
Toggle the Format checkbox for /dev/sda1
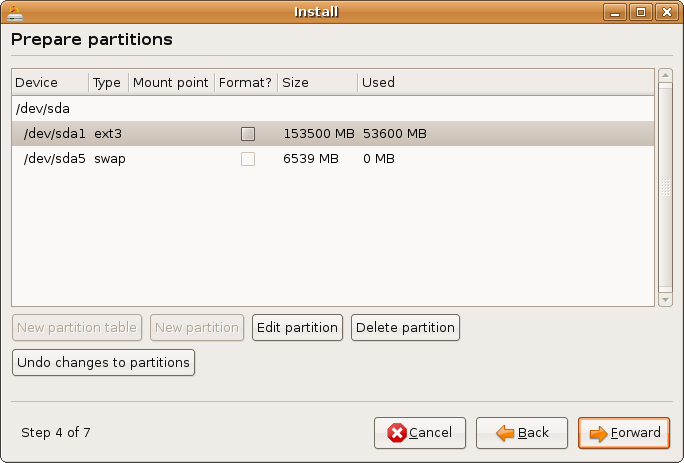coord(248,133)
